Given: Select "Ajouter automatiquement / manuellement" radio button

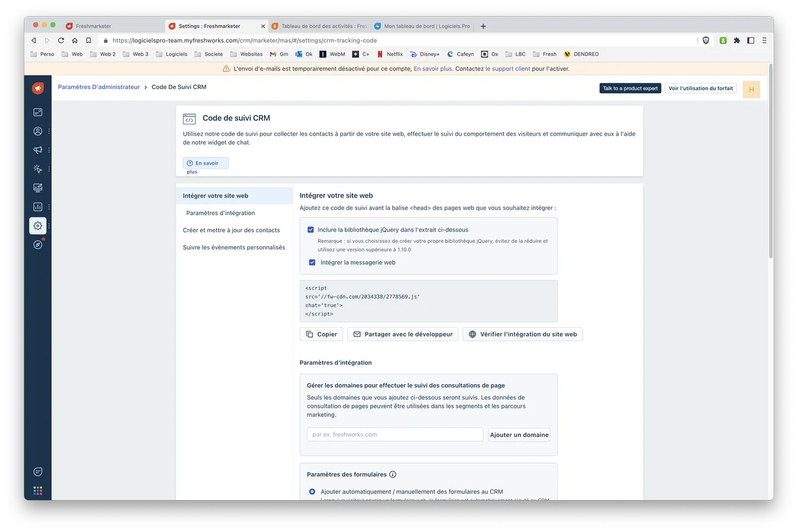Looking at the screenshot, I should pyautogui.click(x=312, y=491).
